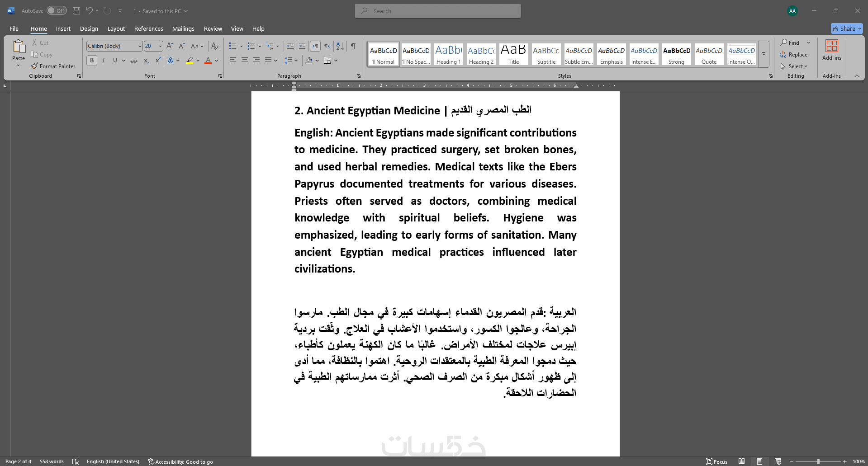The height and width of the screenshot is (466, 868).
Task: Apply the red font color
Action: coord(208,61)
